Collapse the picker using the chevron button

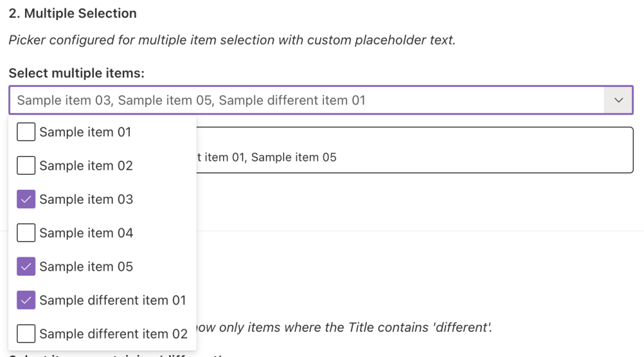pyautogui.click(x=618, y=100)
